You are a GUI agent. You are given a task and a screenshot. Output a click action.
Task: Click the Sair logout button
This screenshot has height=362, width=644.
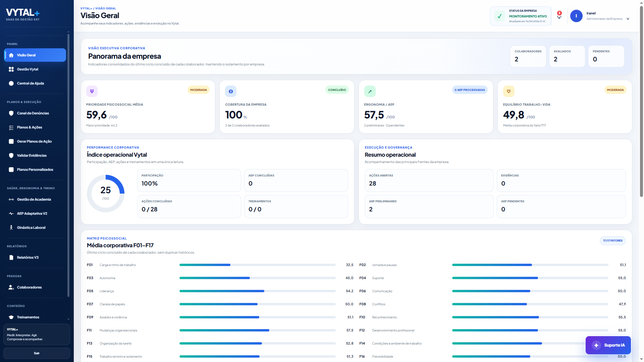click(x=37, y=353)
